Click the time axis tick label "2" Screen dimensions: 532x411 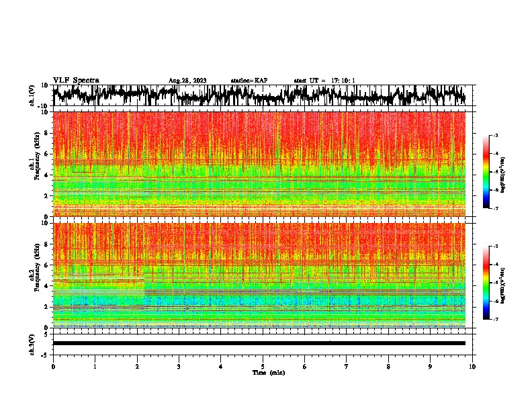[x=137, y=367]
